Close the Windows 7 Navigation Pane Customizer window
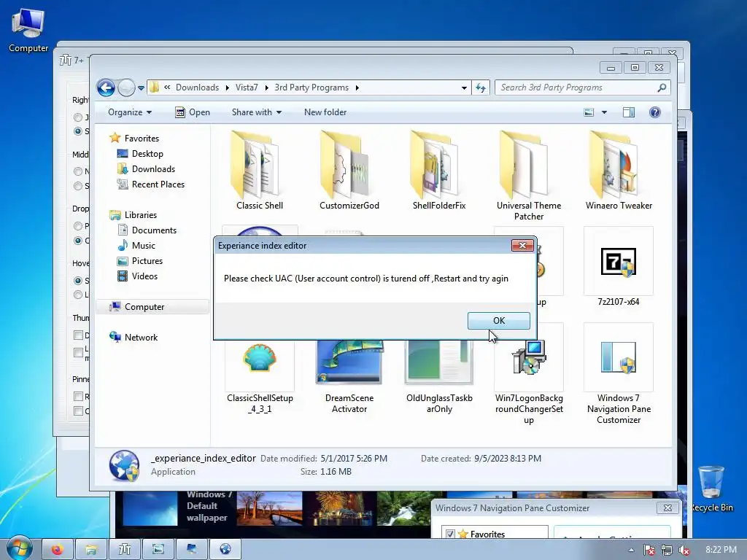 pyautogui.click(x=667, y=508)
